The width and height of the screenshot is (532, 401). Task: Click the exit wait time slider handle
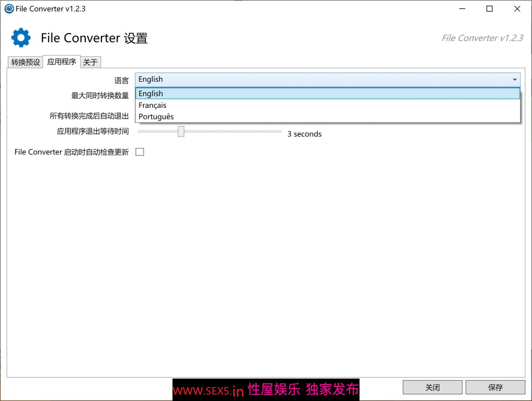181,131
